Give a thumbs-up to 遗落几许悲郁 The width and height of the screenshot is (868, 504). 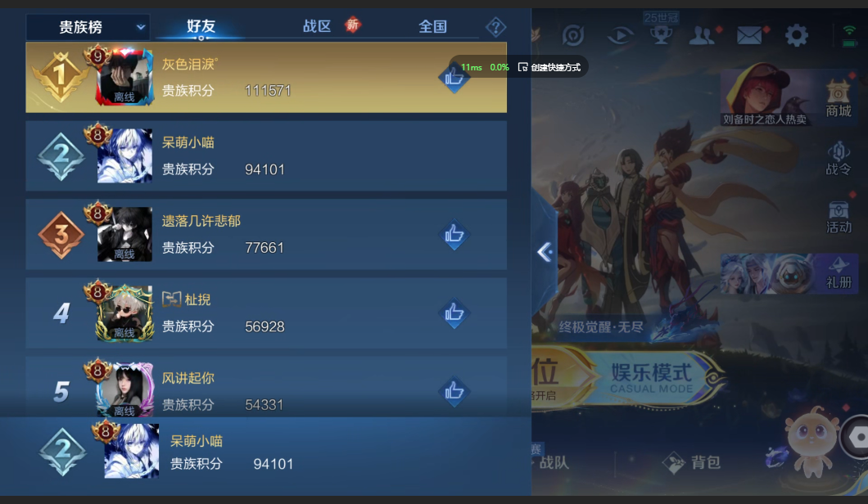(x=454, y=235)
